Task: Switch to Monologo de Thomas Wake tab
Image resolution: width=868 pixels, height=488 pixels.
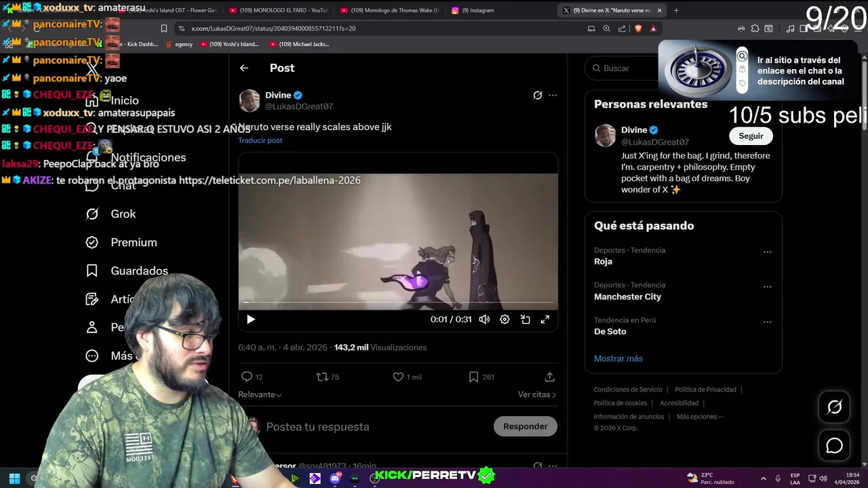Action: click(389, 10)
